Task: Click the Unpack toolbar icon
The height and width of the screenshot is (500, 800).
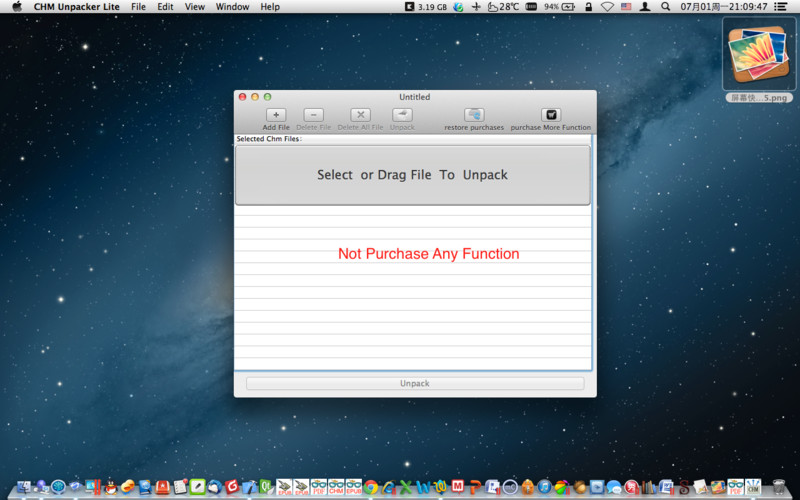Action: (x=402, y=115)
